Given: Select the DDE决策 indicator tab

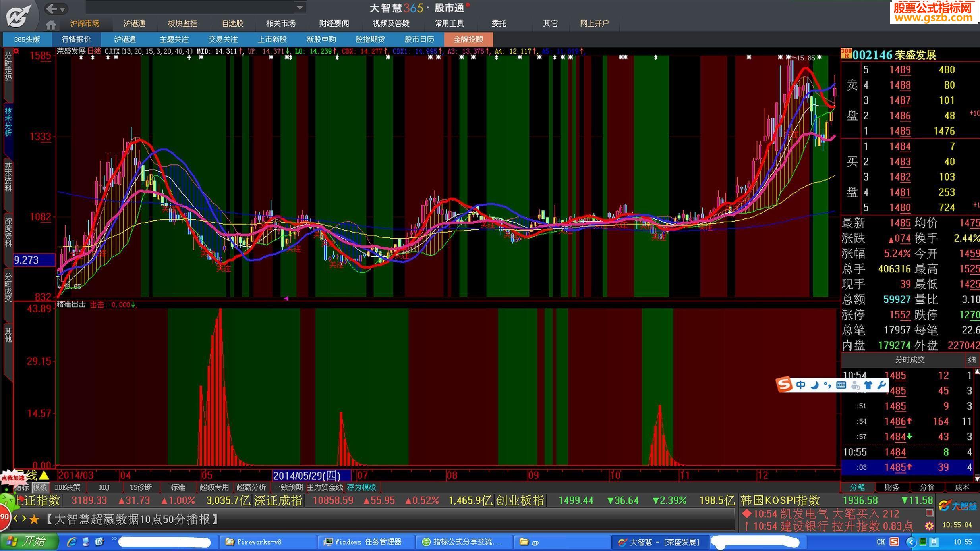Looking at the screenshot, I should [x=68, y=487].
